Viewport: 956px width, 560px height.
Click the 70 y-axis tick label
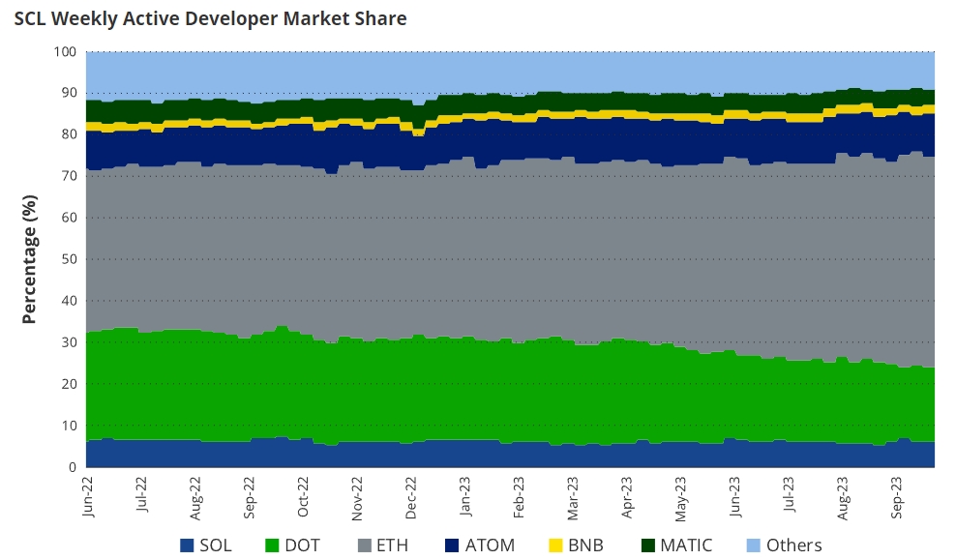coord(69,176)
